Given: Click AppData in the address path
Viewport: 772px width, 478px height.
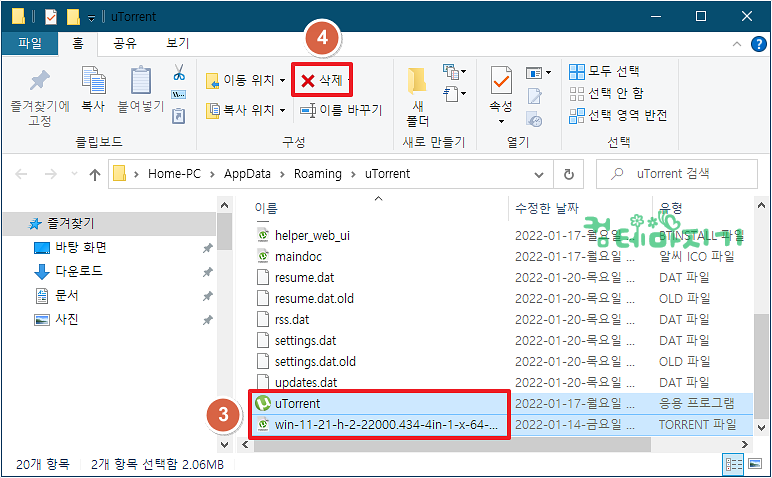Looking at the screenshot, I should [247, 174].
